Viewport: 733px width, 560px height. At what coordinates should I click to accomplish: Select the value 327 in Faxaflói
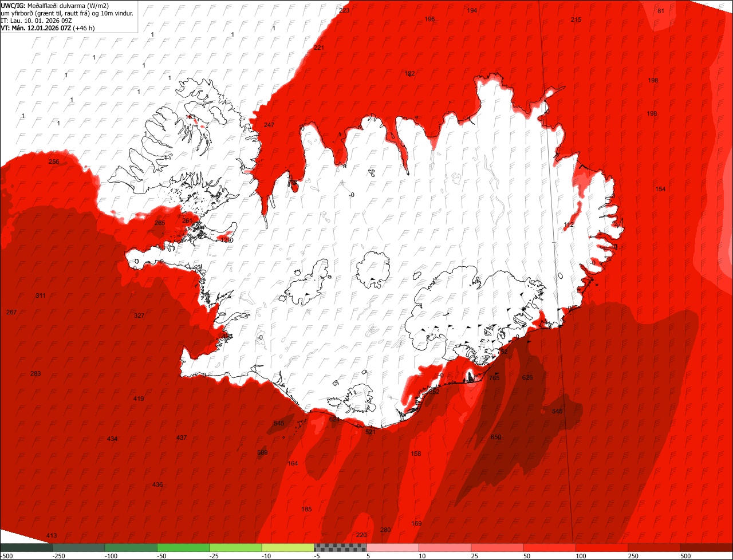139,316
